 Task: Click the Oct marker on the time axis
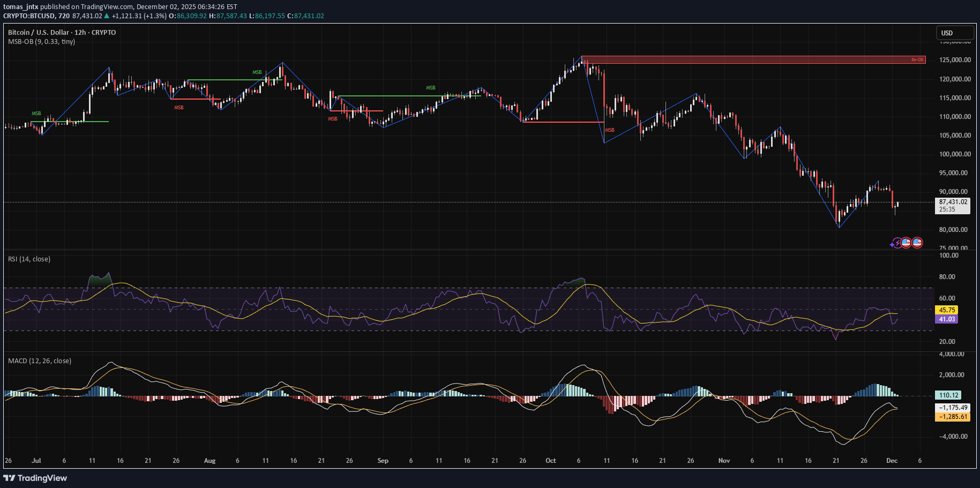click(550, 461)
